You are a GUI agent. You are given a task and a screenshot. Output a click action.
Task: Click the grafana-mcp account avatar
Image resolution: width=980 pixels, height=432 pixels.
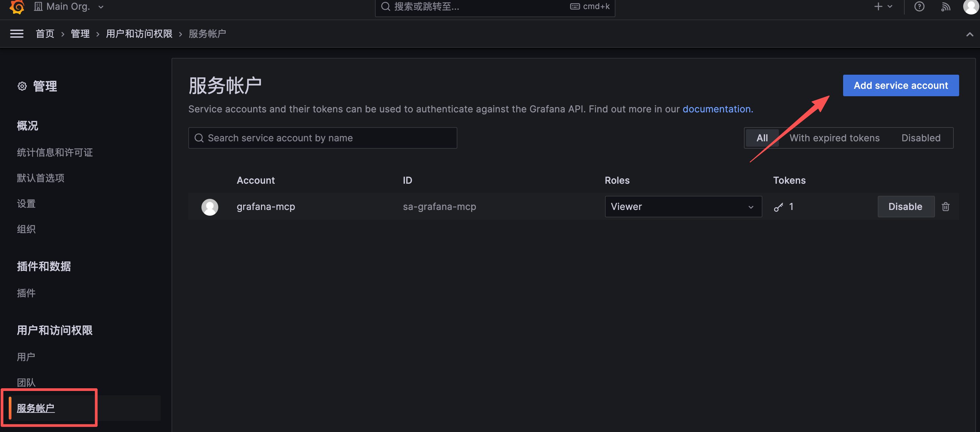click(210, 207)
